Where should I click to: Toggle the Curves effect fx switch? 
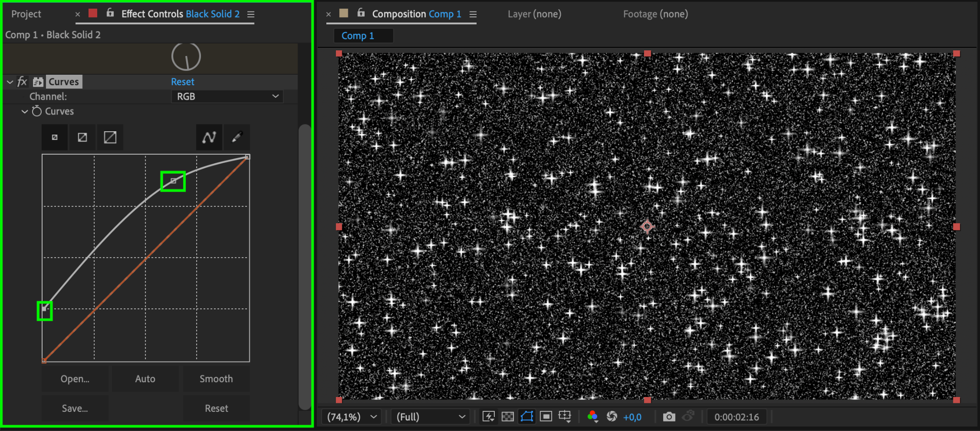pos(22,82)
